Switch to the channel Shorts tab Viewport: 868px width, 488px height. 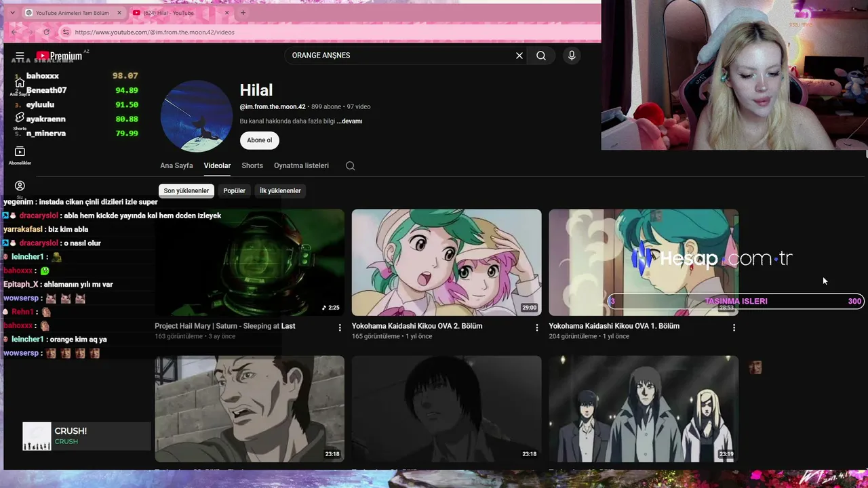pyautogui.click(x=252, y=166)
